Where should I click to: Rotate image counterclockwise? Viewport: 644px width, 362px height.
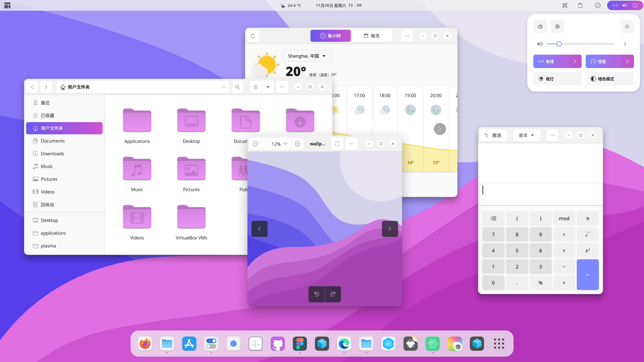pyautogui.click(x=316, y=294)
